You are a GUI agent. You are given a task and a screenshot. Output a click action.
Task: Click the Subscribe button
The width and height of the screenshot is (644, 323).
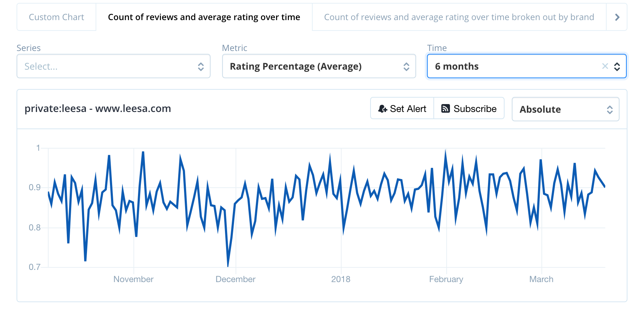[469, 108]
